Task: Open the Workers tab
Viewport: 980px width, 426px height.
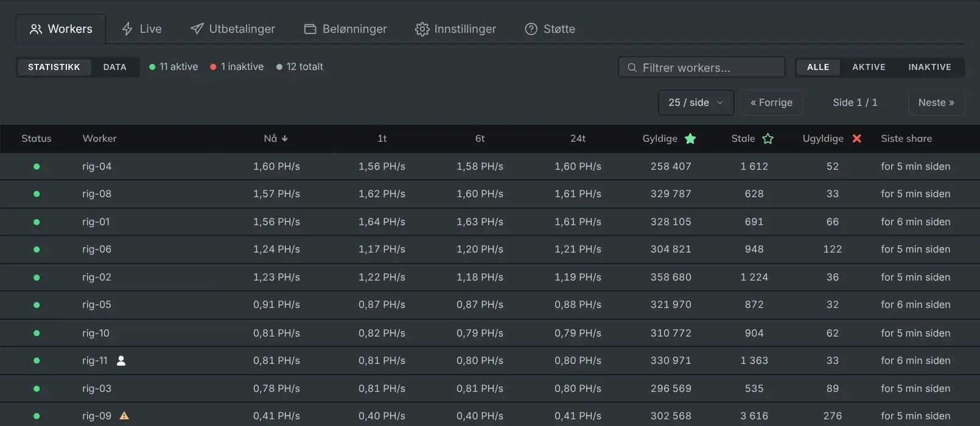Action: point(61,29)
